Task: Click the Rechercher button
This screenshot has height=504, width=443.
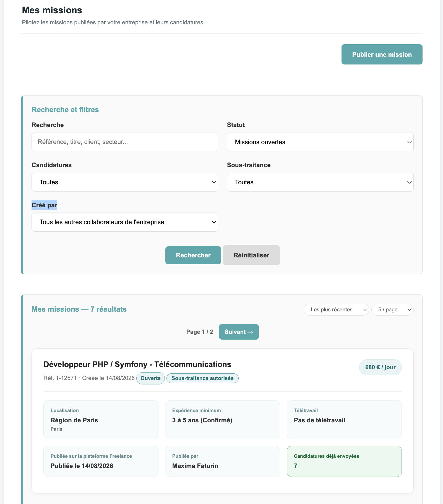Action: [x=193, y=255]
